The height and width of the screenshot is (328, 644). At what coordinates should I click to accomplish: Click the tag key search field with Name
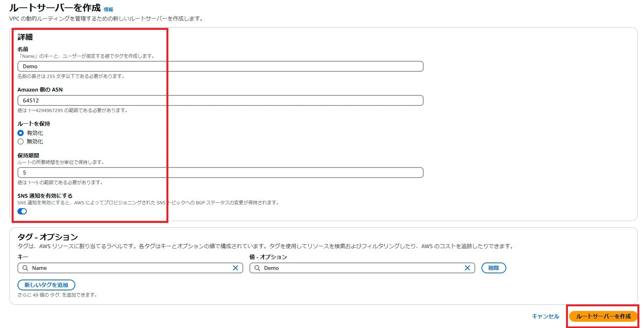pyautogui.click(x=130, y=268)
